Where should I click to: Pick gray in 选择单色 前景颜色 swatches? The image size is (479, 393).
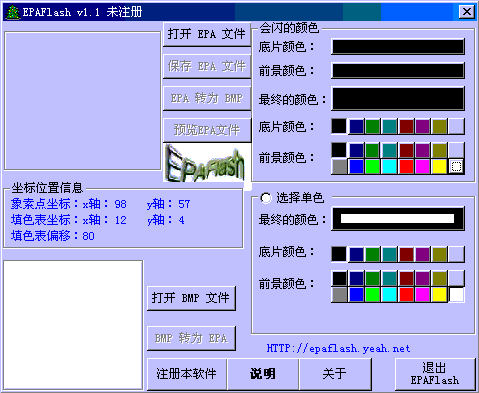(339, 295)
